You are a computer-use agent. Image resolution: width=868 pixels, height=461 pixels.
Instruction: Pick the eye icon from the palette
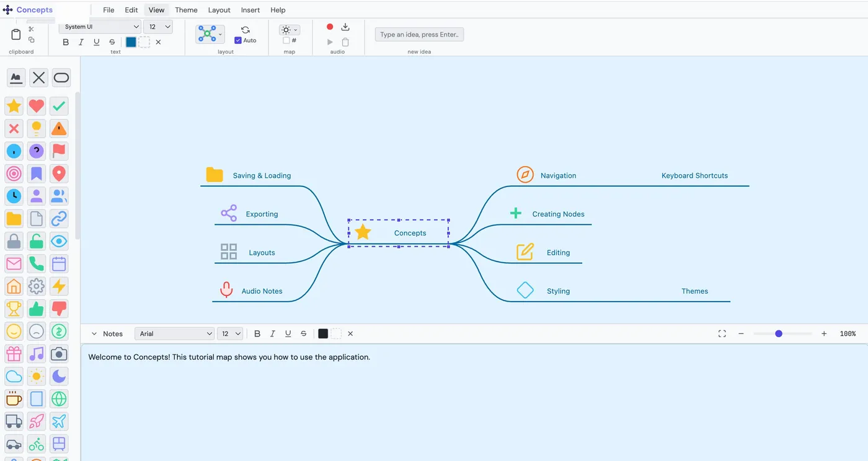coord(59,241)
